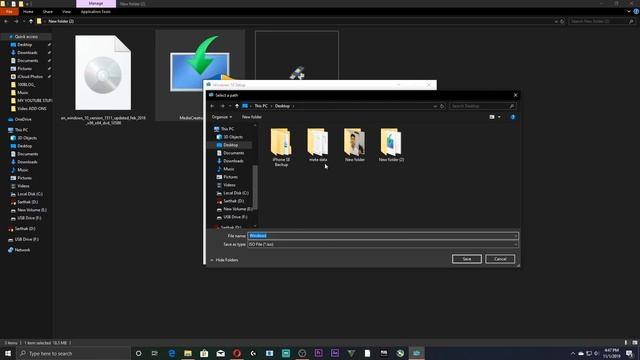Screen dimensions: 640x360
Task: Click New folder button in dialog
Action: [251, 117]
